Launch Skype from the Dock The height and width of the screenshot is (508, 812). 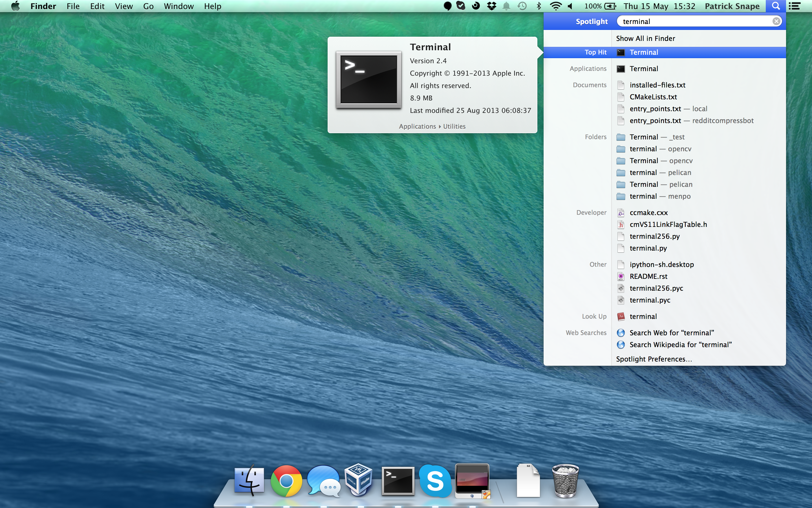tap(435, 481)
